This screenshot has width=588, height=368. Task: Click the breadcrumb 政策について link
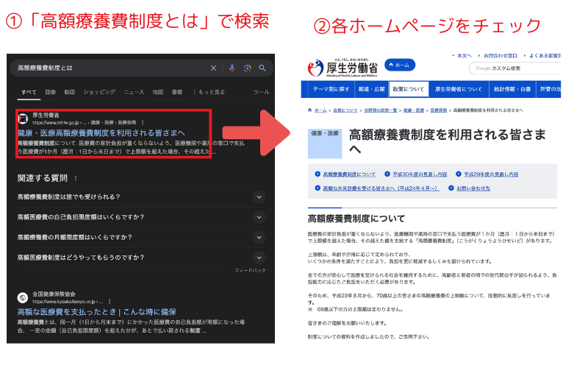click(x=345, y=110)
